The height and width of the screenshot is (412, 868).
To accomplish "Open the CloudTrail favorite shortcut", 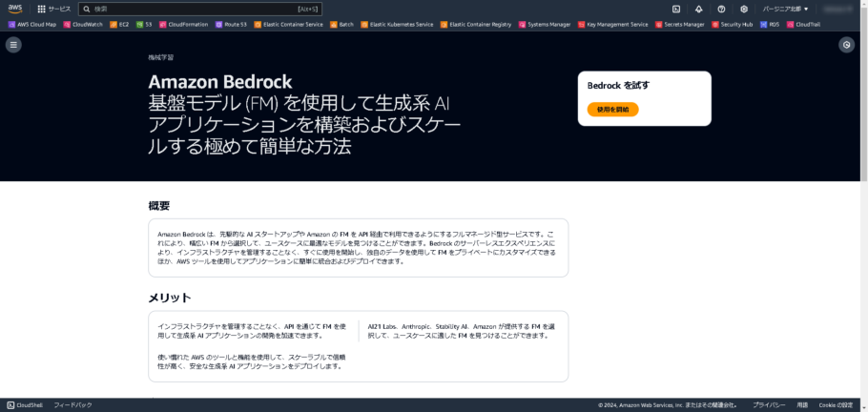I will [804, 25].
